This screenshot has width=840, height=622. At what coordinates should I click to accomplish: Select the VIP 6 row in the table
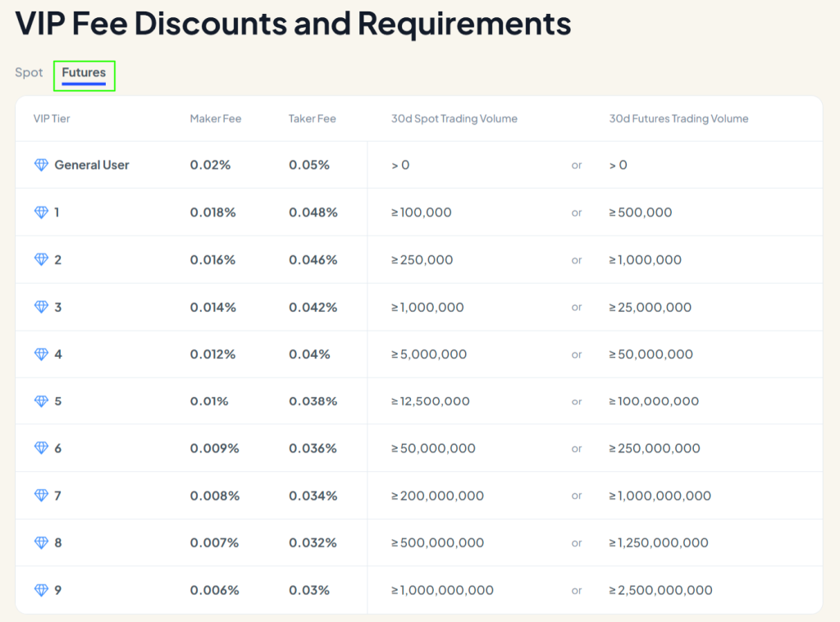(x=328, y=448)
